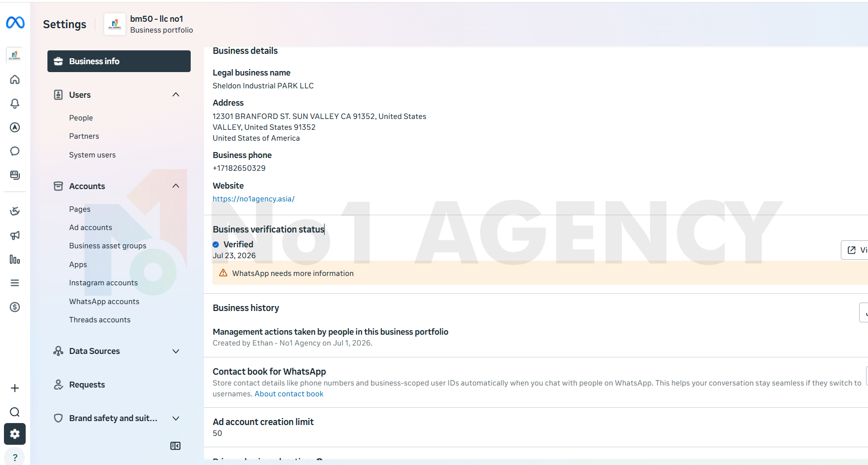Click the Meta logo
Image resolution: width=868 pixels, height=465 pixels.
[x=15, y=23]
